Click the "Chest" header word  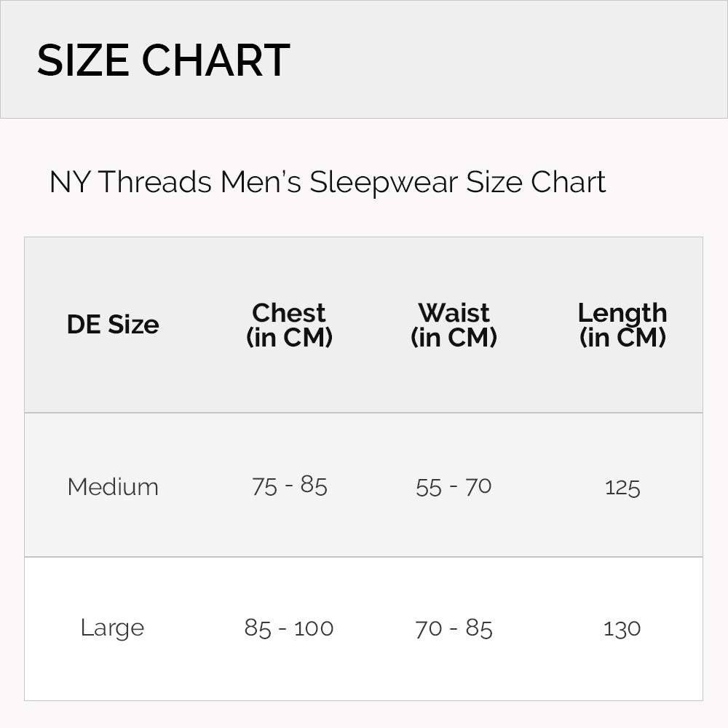click(x=289, y=313)
